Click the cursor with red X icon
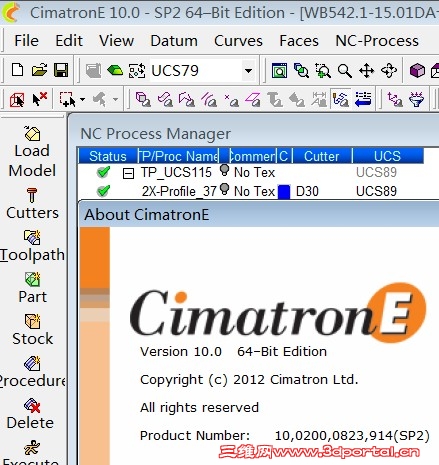 tap(40, 99)
